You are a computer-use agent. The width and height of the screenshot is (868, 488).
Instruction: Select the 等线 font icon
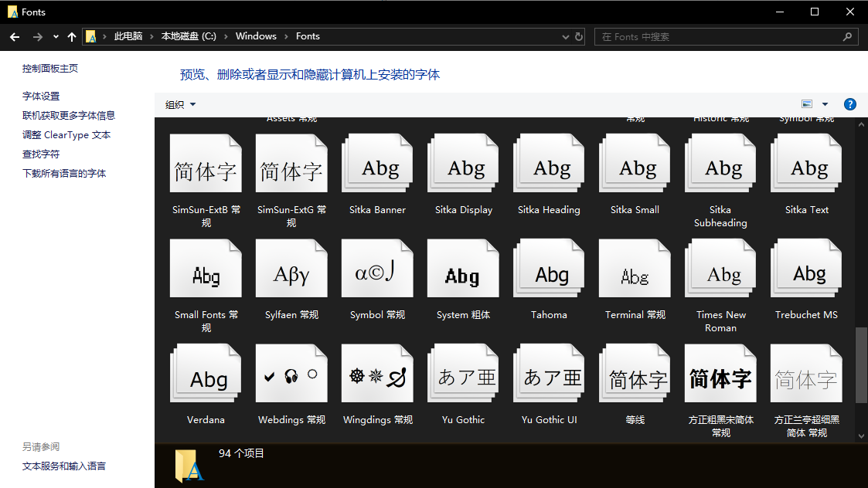(x=635, y=374)
